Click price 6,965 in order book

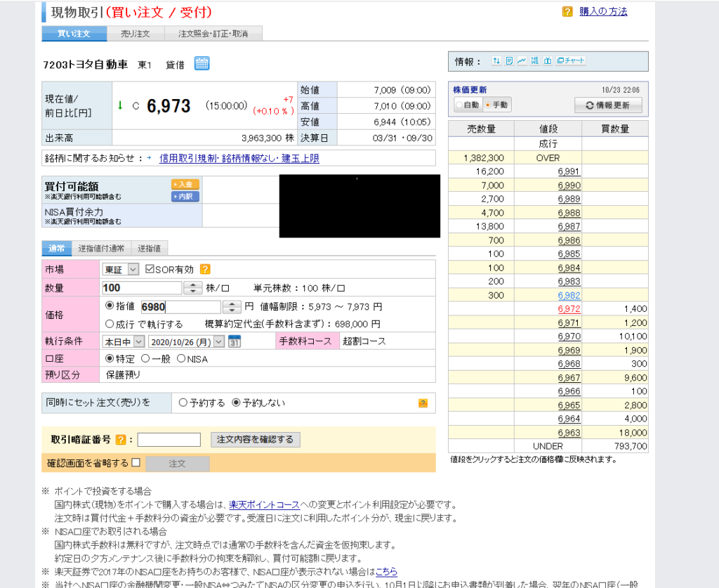[x=569, y=405]
